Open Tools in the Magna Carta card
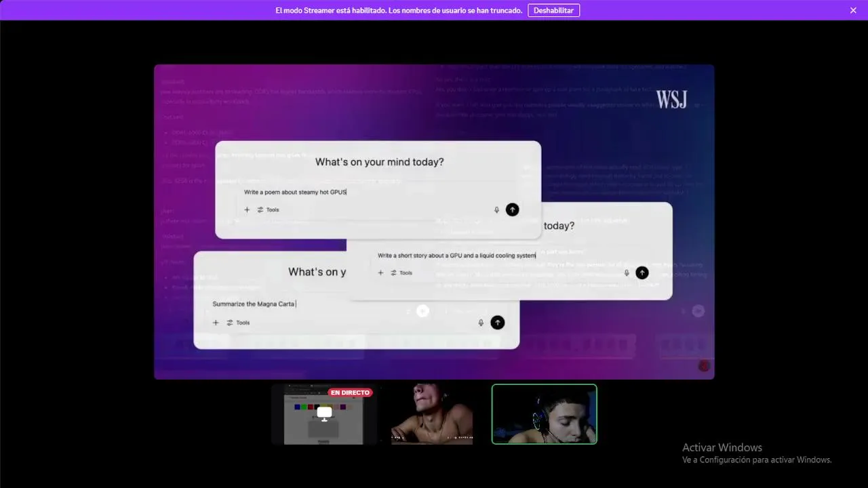Screen dimensions: 868x488 pos(238,323)
